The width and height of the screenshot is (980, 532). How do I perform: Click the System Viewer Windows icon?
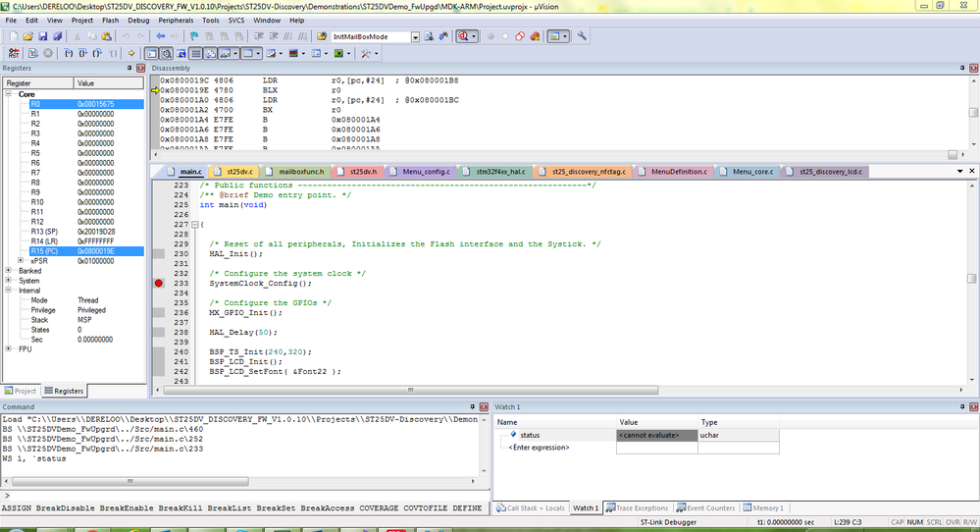click(x=338, y=54)
